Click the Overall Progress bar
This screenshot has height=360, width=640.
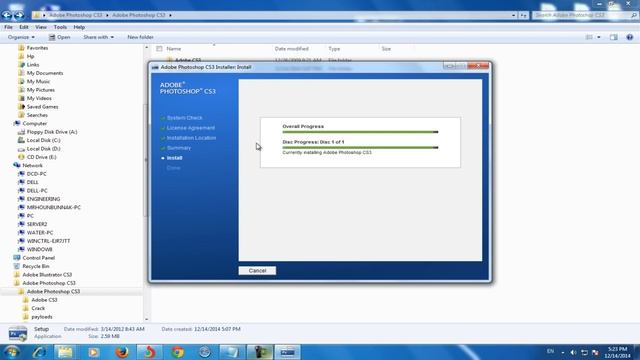(x=360, y=132)
